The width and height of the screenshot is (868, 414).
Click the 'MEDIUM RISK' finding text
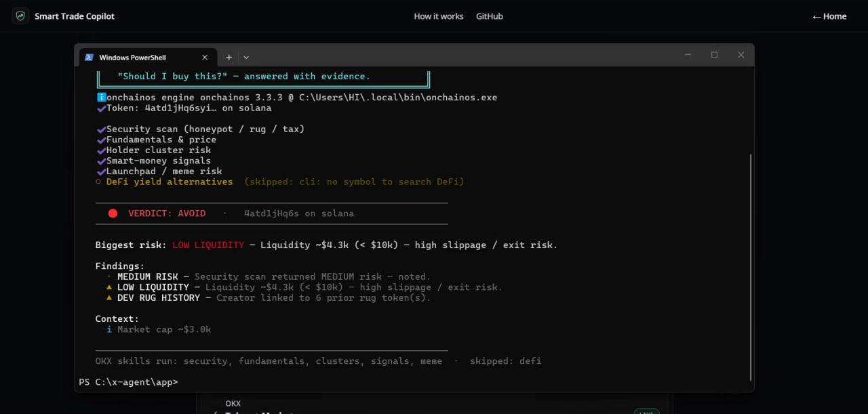[148, 276]
